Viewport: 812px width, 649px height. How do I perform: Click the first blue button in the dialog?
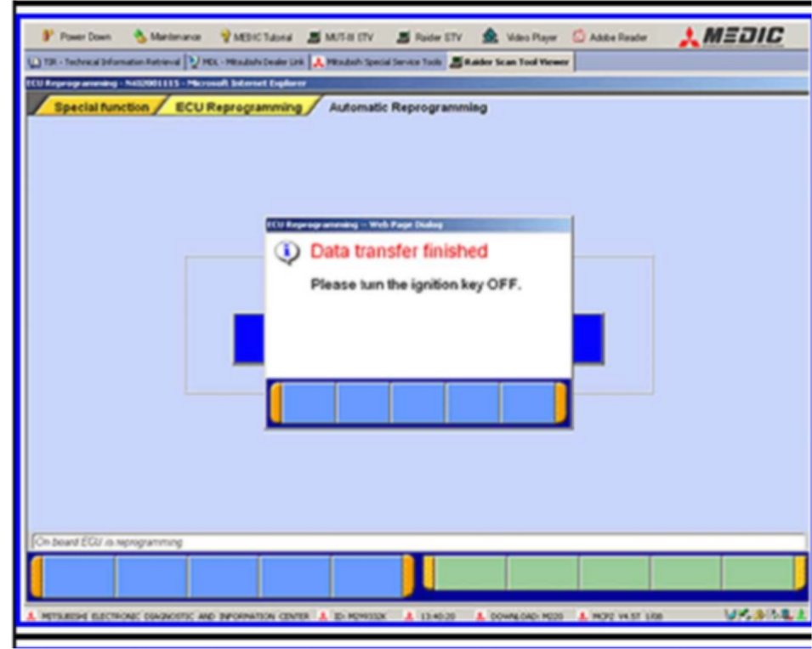[308, 403]
